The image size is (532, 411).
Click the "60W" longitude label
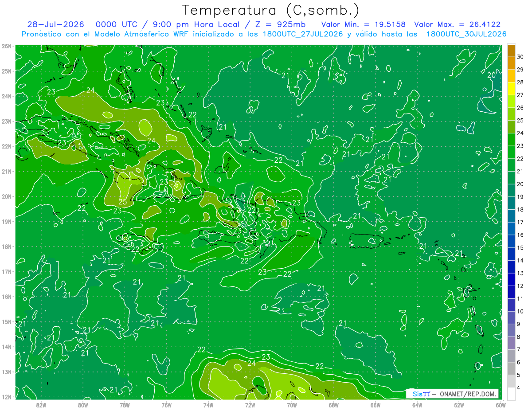coord(501,404)
